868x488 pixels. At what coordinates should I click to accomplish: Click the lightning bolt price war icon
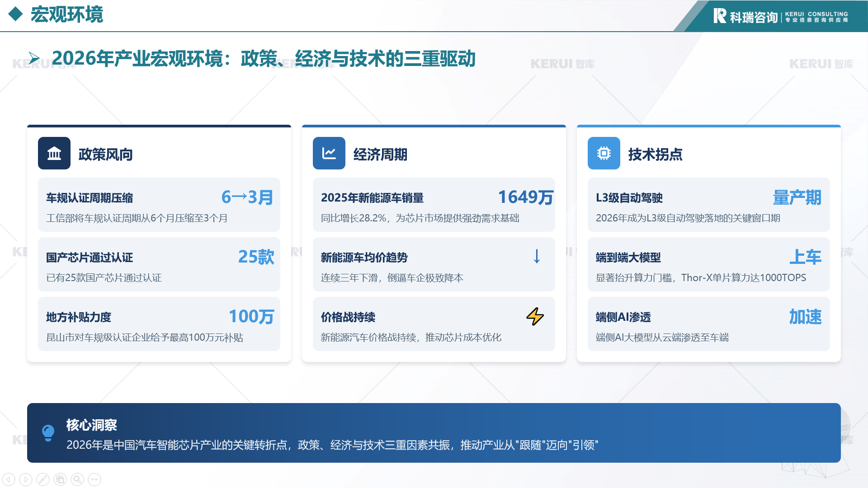pyautogui.click(x=535, y=316)
